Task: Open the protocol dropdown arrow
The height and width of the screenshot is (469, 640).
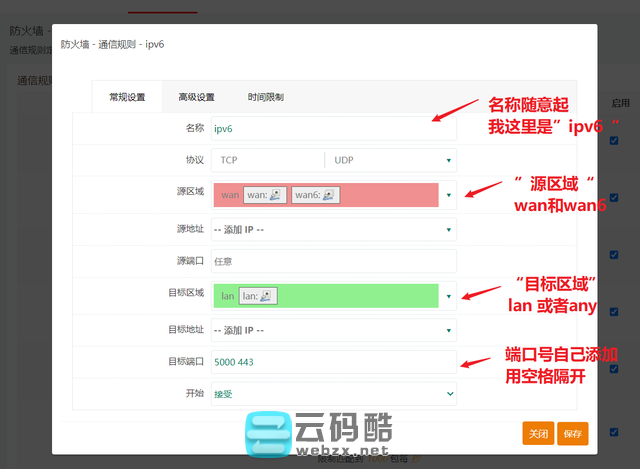Action: tap(448, 160)
